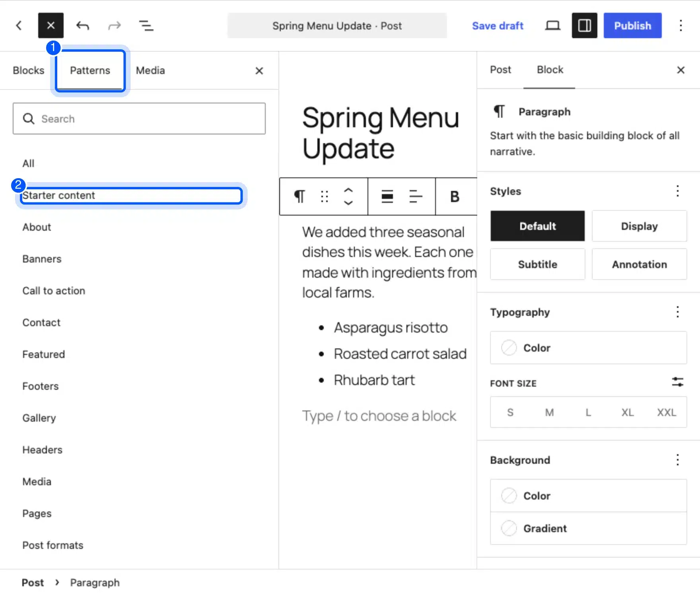Click the Paragraph block type icon in toolbar

(299, 196)
